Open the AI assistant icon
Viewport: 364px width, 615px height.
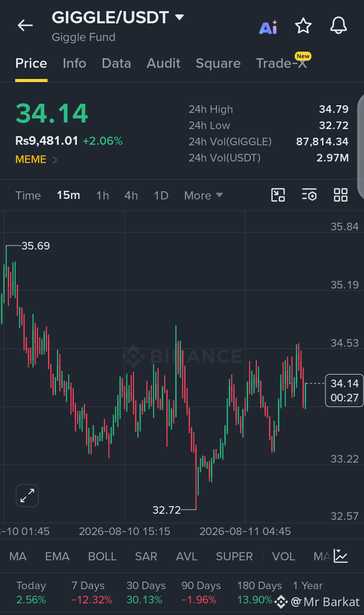pyautogui.click(x=268, y=27)
